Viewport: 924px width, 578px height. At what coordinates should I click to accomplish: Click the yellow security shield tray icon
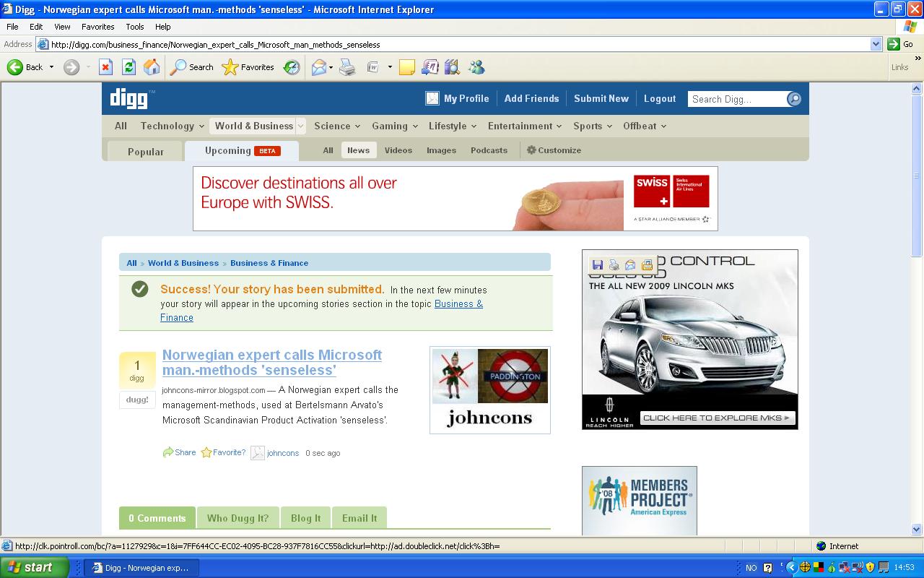(x=871, y=568)
